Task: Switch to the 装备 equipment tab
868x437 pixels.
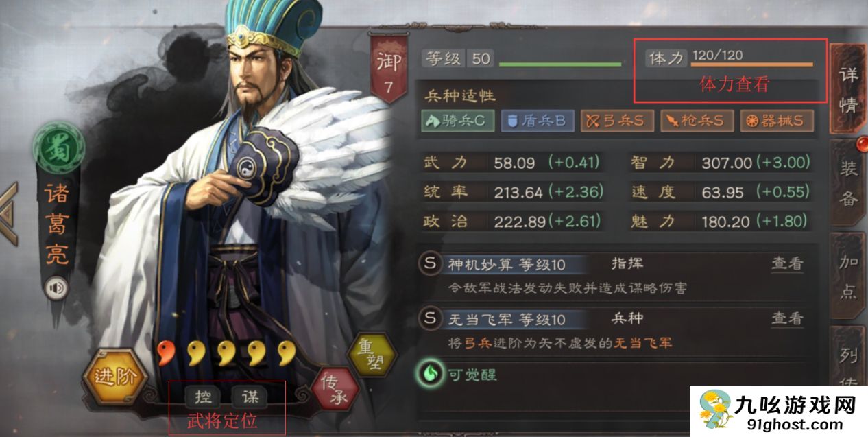Action: [x=847, y=182]
